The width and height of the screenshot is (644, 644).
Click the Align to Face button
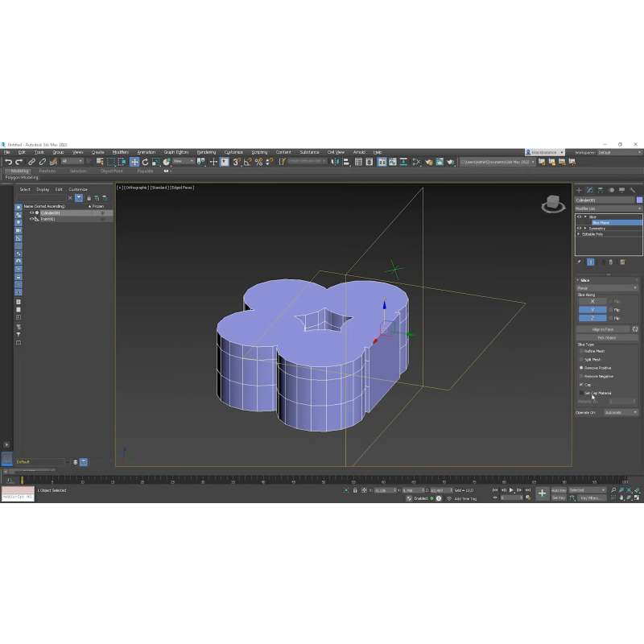pos(603,329)
